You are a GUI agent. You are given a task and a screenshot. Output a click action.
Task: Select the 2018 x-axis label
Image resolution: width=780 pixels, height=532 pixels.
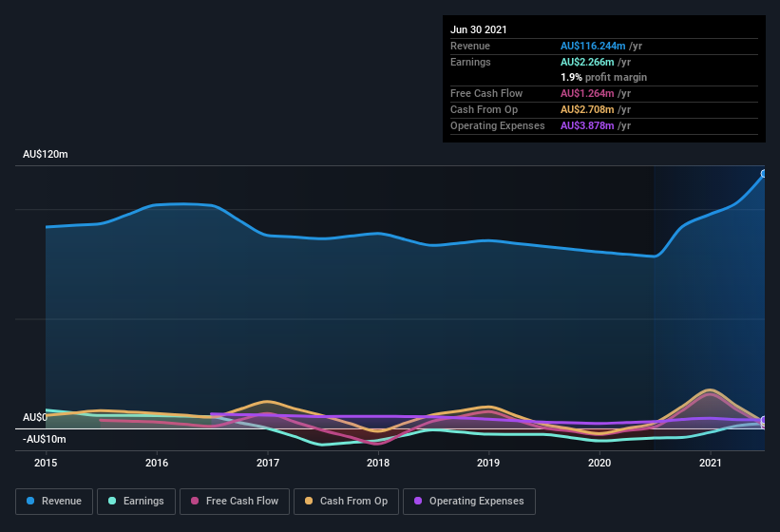[x=378, y=463]
